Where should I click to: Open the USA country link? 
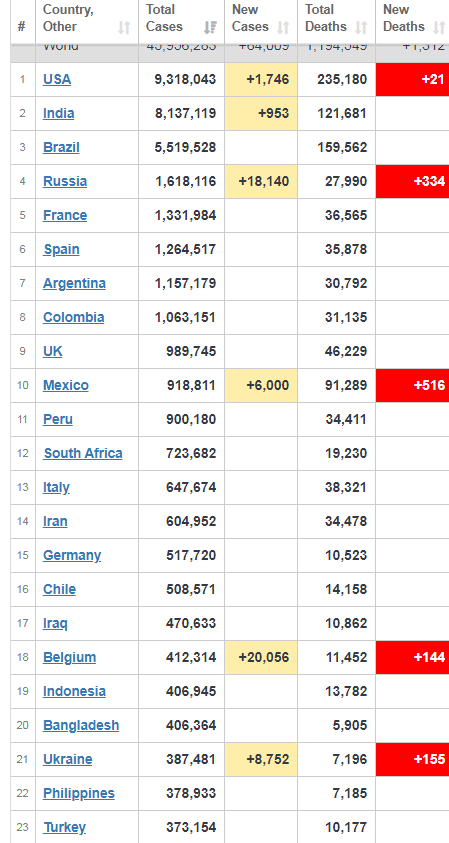(56, 80)
